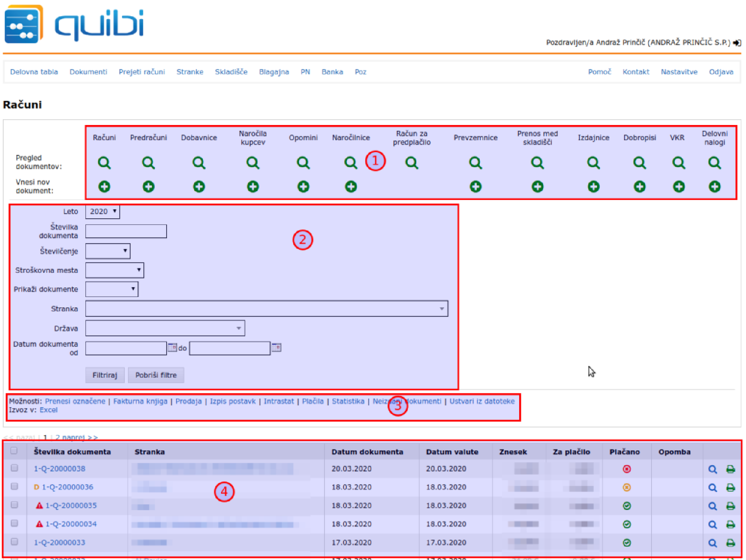746x560 pixels.
Task: Open the Dokumenti menu
Action: [x=88, y=72]
